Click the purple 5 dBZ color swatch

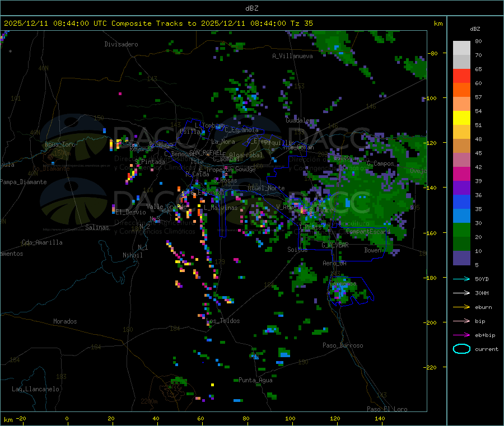(x=461, y=258)
